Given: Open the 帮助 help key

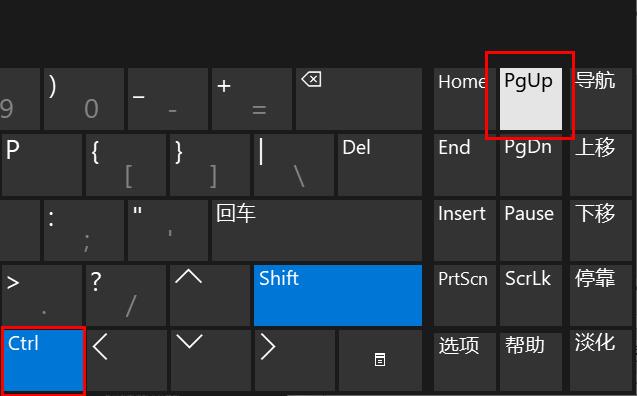Looking at the screenshot, I should pyautogui.click(x=531, y=361).
